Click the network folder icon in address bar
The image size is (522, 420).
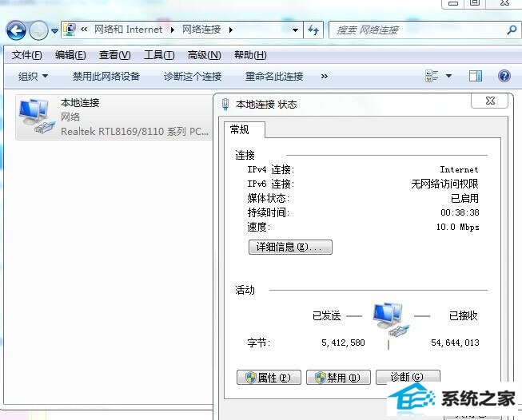click(x=70, y=30)
